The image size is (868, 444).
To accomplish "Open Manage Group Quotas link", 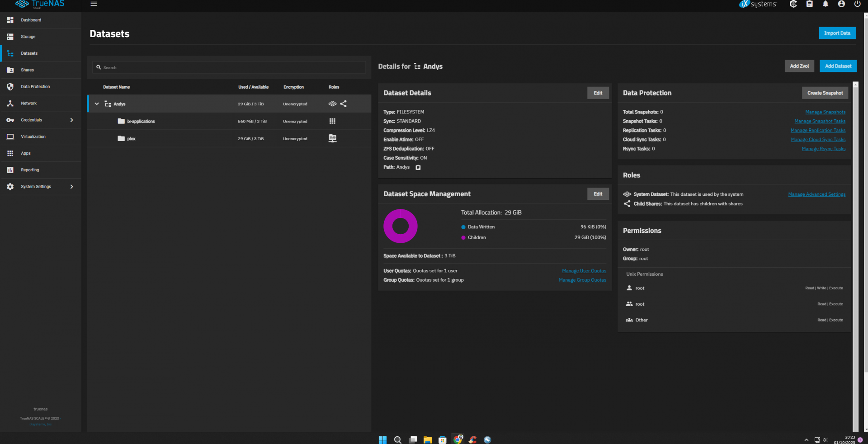I will pyautogui.click(x=582, y=280).
